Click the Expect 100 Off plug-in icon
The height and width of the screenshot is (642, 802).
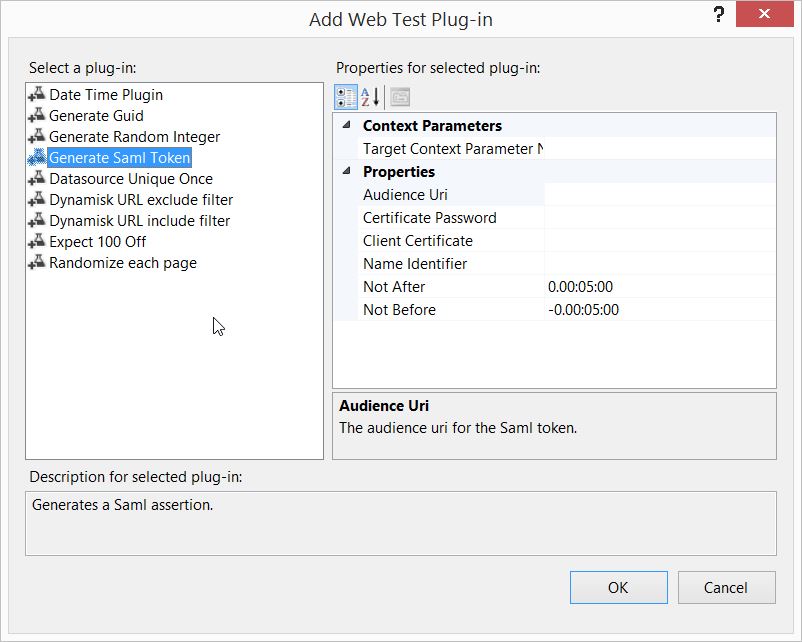point(37,241)
